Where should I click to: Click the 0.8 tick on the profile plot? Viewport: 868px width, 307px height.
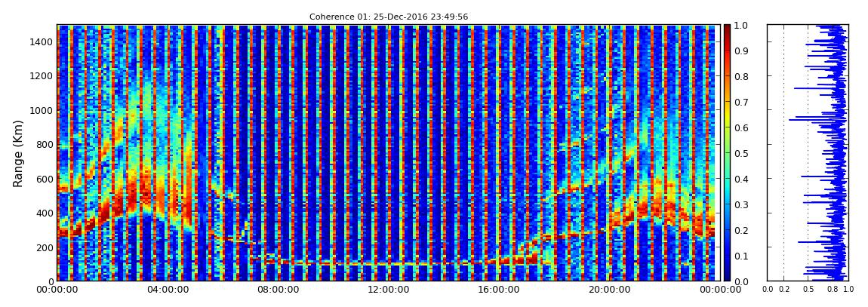coord(832,290)
